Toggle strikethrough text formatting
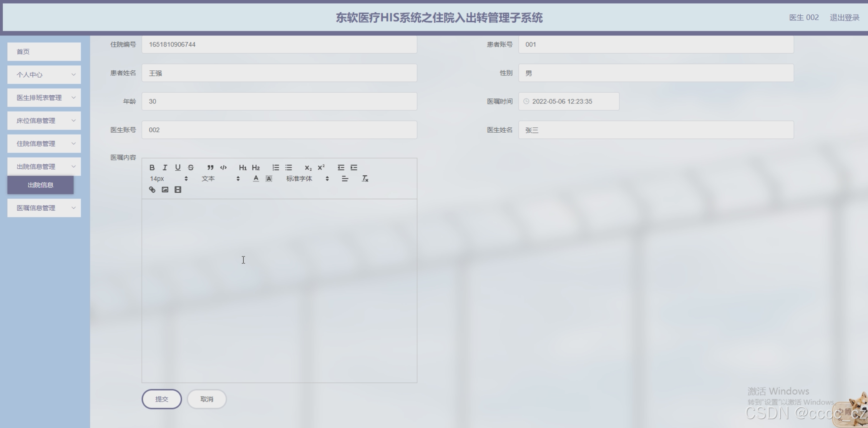This screenshot has width=868, height=428. tap(191, 168)
